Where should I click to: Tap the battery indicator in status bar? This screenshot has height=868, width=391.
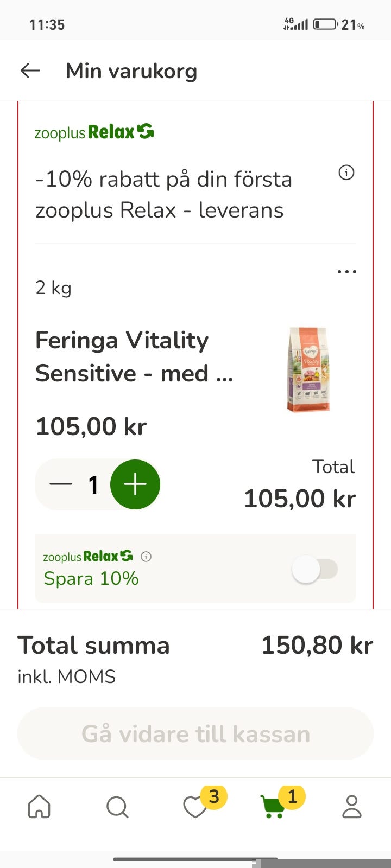325,24
